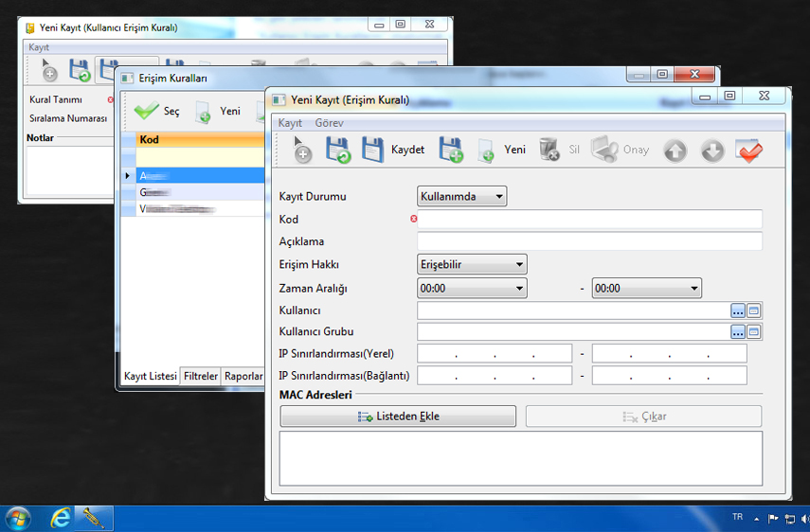Click the Listeden Ekle button

pyautogui.click(x=398, y=417)
